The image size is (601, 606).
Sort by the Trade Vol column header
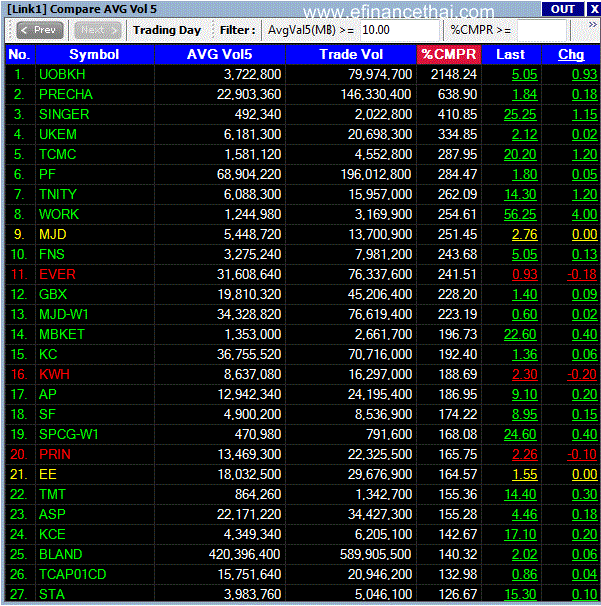point(351,54)
